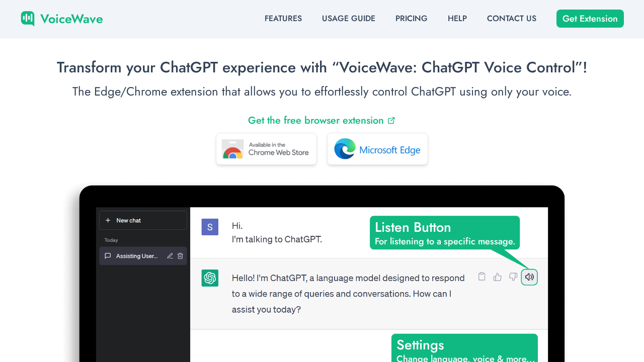Image resolution: width=644 pixels, height=362 pixels.
Task: Click the Chrome Web Store badge
Action: pos(266,149)
